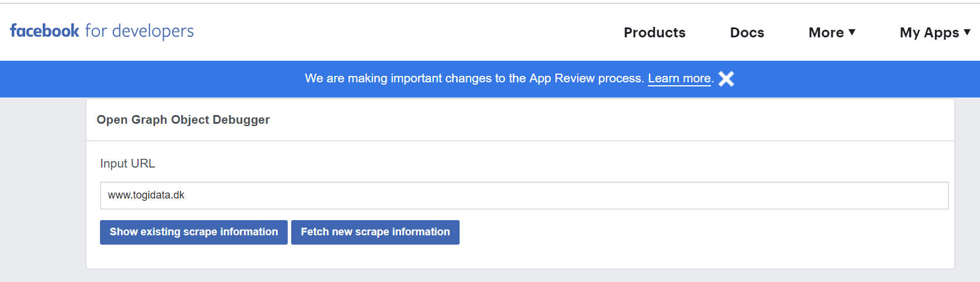Click the facebook wordmark logo
Screen dimensions: 980x282
coord(44,31)
